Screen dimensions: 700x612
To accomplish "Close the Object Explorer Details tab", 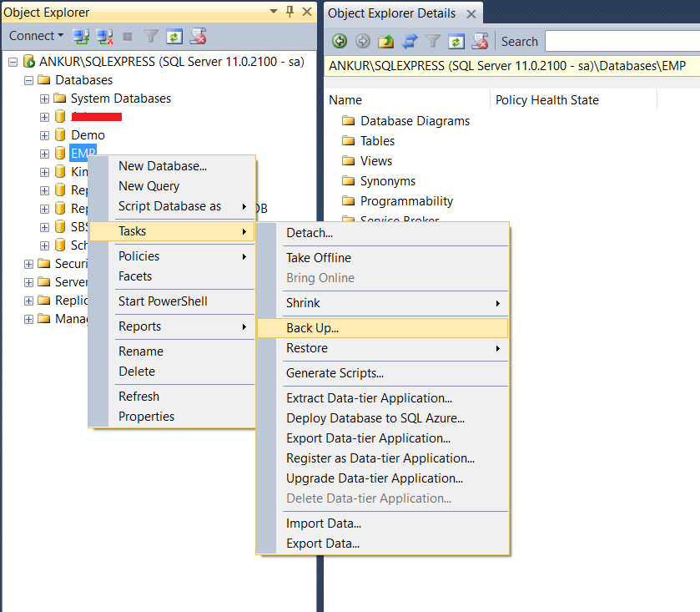I will point(471,14).
